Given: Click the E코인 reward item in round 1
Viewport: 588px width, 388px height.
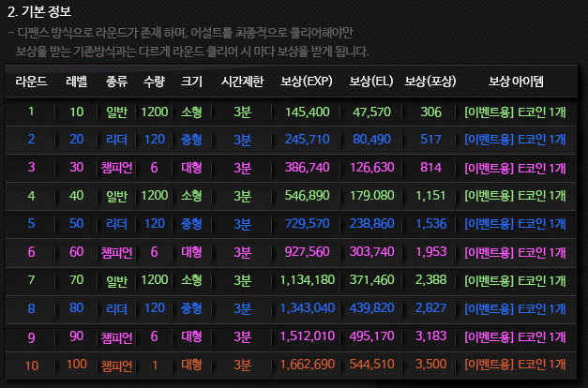Looking at the screenshot, I should click(515, 112).
